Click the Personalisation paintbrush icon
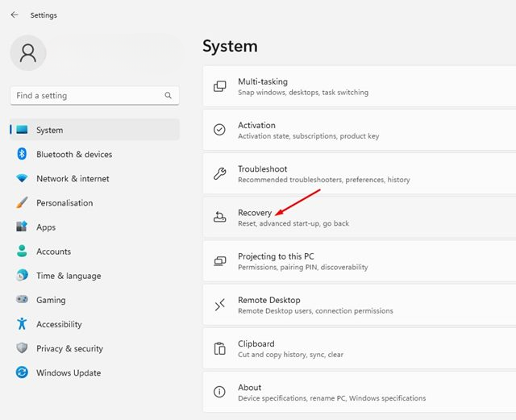Image resolution: width=516 pixels, height=420 pixels. point(22,202)
